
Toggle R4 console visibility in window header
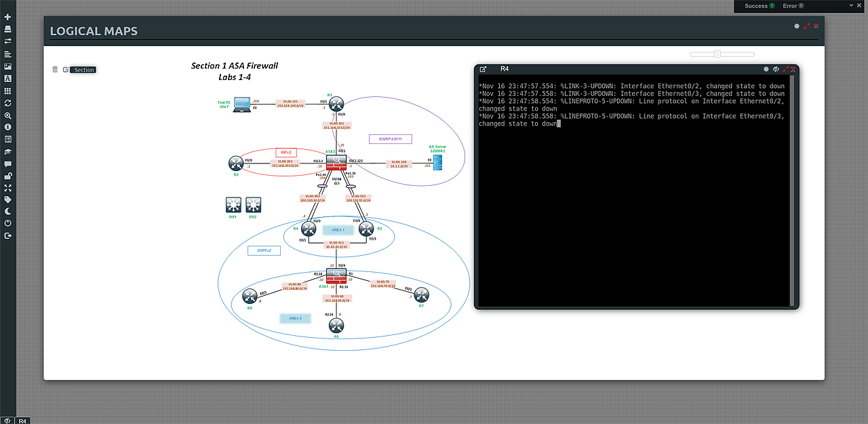[x=776, y=69]
